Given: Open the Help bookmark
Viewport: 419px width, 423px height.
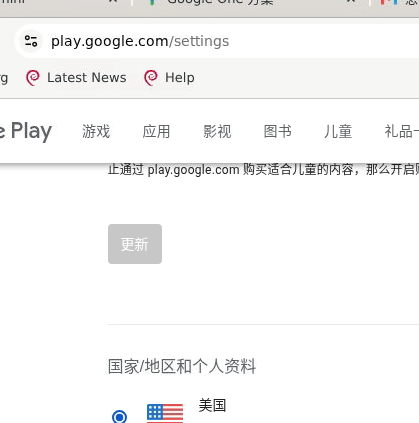Looking at the screenshot, I should (x=169, y=78).
